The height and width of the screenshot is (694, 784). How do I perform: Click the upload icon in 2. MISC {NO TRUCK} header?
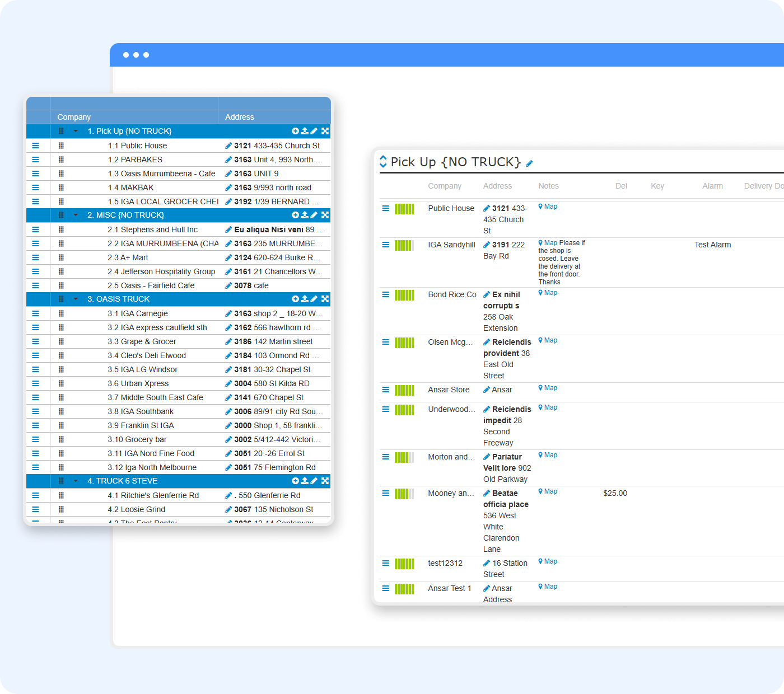coord(305,215)
